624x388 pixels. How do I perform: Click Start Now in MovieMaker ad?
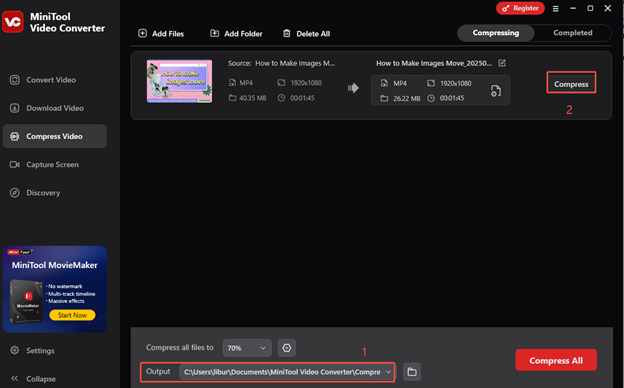click(x=72, y=315)
